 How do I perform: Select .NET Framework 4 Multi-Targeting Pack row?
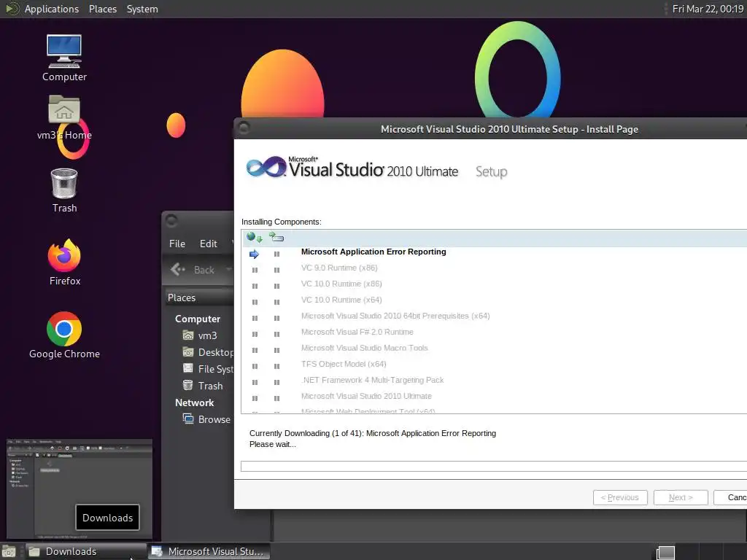pyautogui.click(x=494, y=381)
